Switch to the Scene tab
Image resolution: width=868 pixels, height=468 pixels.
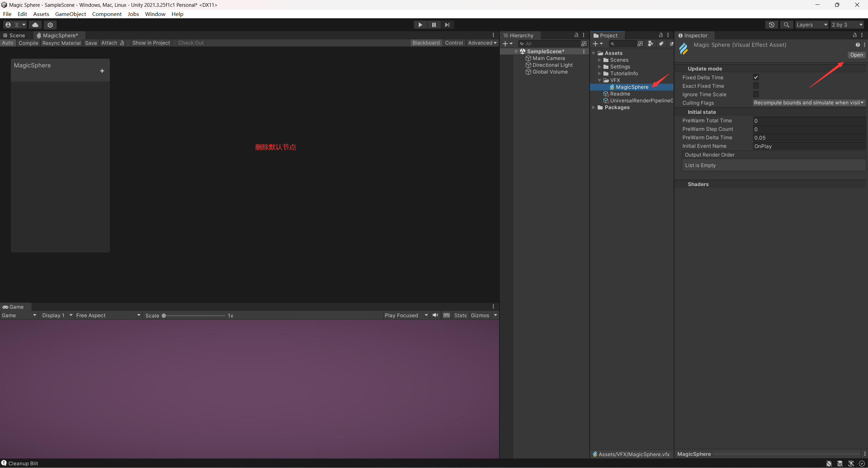coord(14,35)
